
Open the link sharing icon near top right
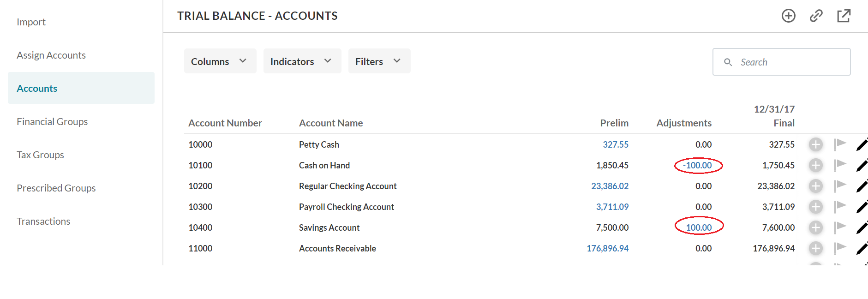(816, 15)
